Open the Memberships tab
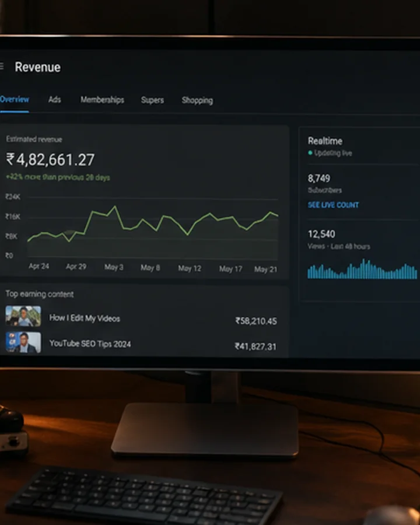Image resolution: width=420 pixels, height=525 pixels. (102, 100)
